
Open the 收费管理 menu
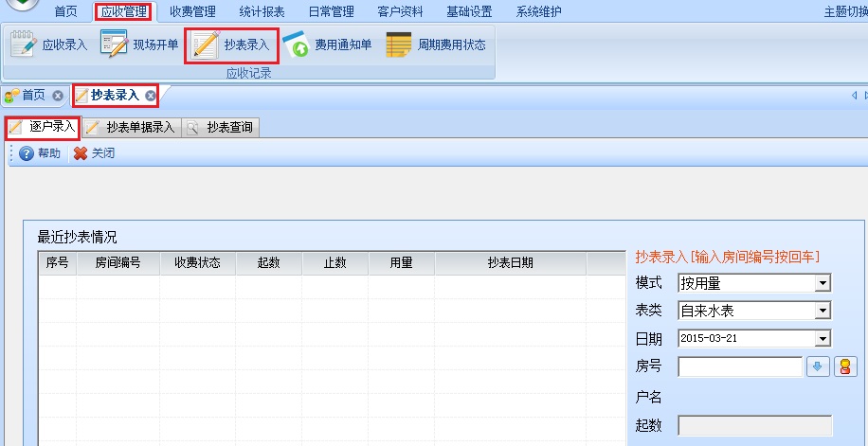pyautogui.click(x=192, y=11)
